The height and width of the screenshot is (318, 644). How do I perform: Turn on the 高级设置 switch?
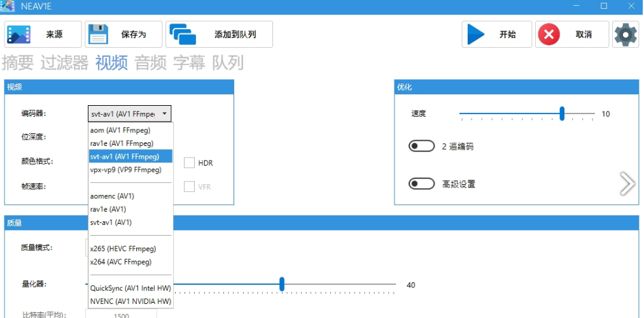click(x=421, y=184)
